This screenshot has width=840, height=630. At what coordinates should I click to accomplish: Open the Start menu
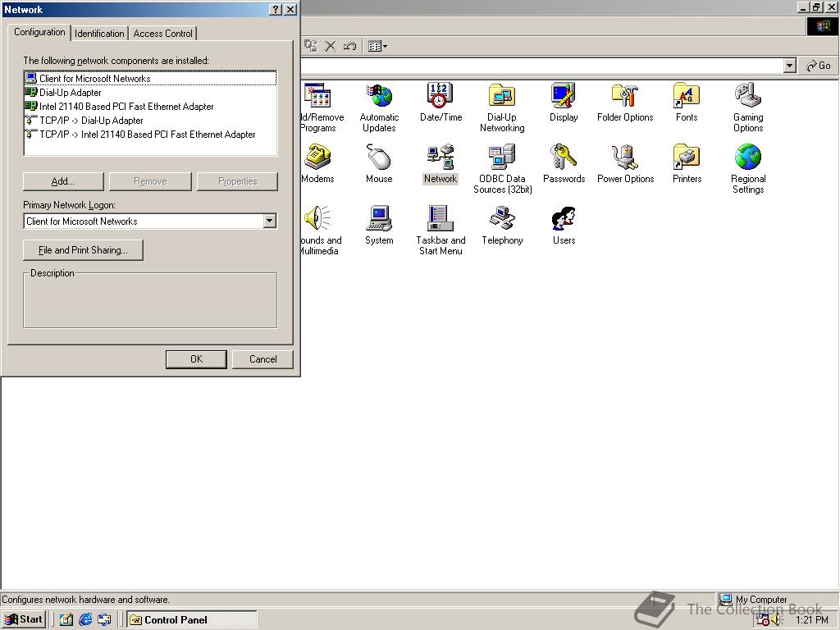[x=24, y=619]
